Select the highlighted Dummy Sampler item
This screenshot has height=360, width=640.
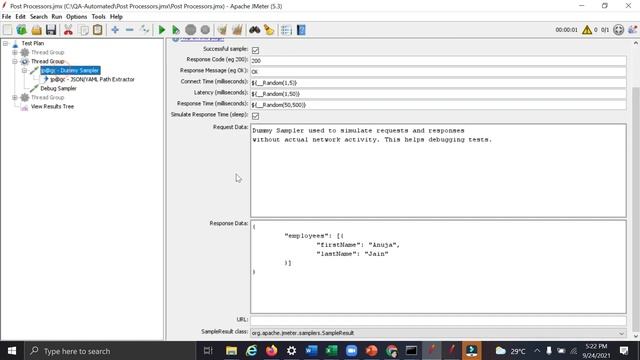point(70,70)
